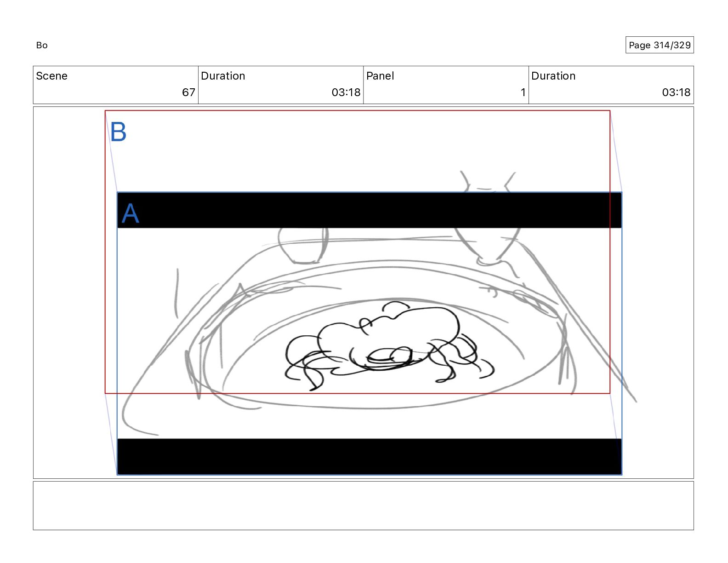
Task: Click the blue camera frame label A
Action: (x=131, y=214)
